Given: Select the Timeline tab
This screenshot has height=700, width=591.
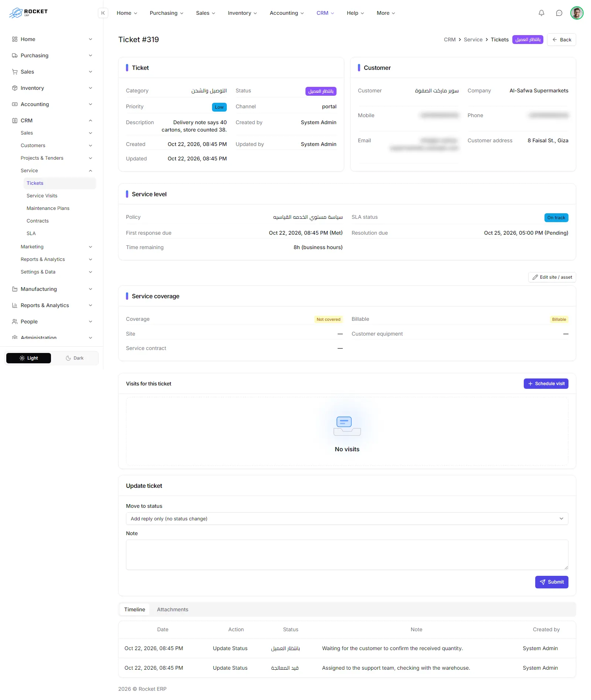Looking at the screenshot, I should coord(134,609).
